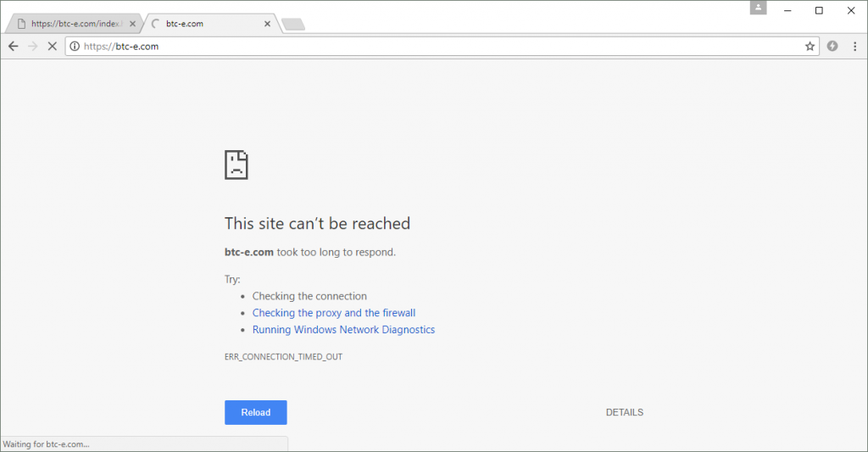Minimize the Chrome window
Image resolution: width=868 pixels, height=452 pixels.
[x=787, y=10]
